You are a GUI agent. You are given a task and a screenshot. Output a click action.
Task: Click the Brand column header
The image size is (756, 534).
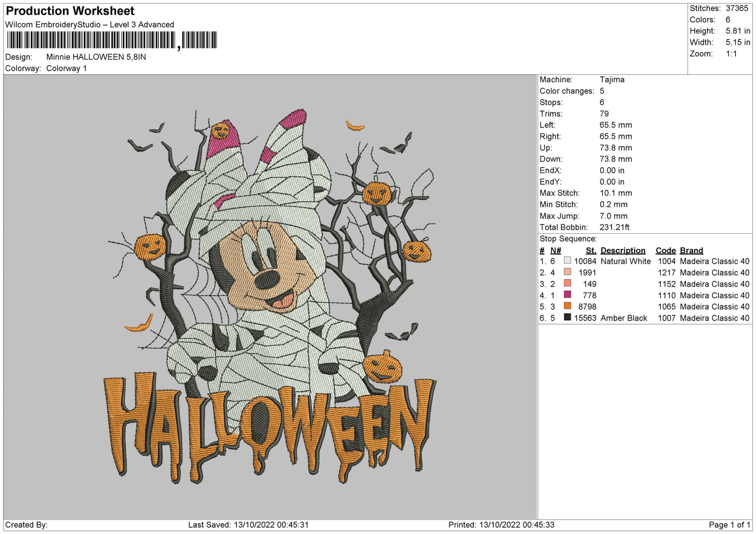(x=692, y=251)
